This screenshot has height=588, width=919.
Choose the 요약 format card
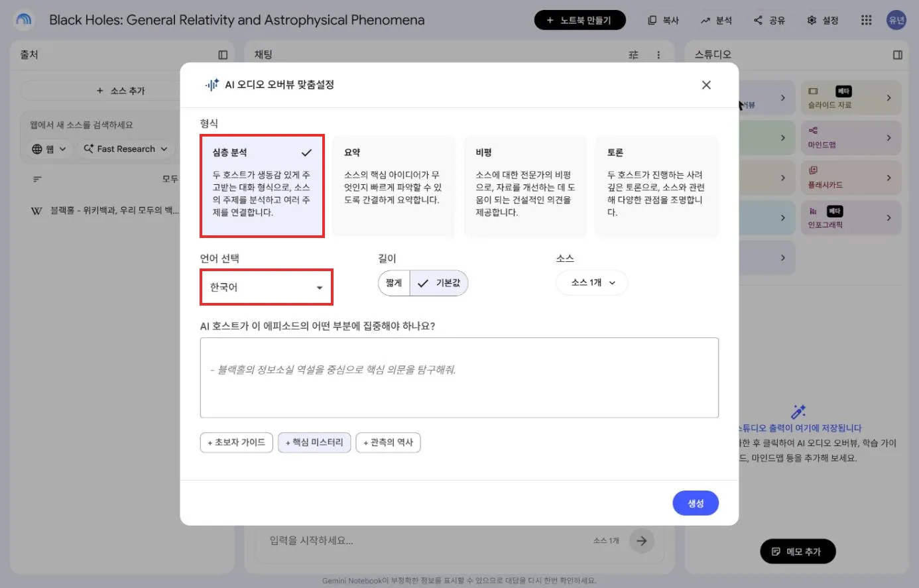coord(394,186)
